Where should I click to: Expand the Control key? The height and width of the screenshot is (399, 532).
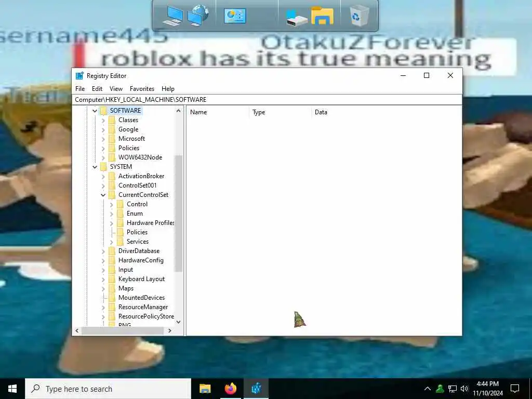[x=111, y=204]
